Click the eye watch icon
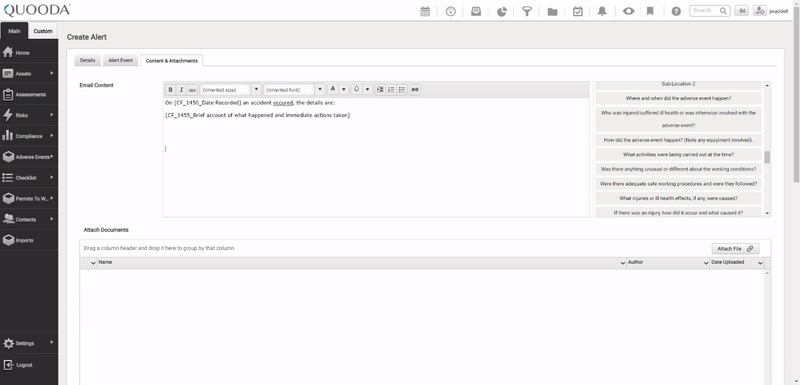Image resolution: width=800 pixels, height=385 pixels. pos(628,11)
